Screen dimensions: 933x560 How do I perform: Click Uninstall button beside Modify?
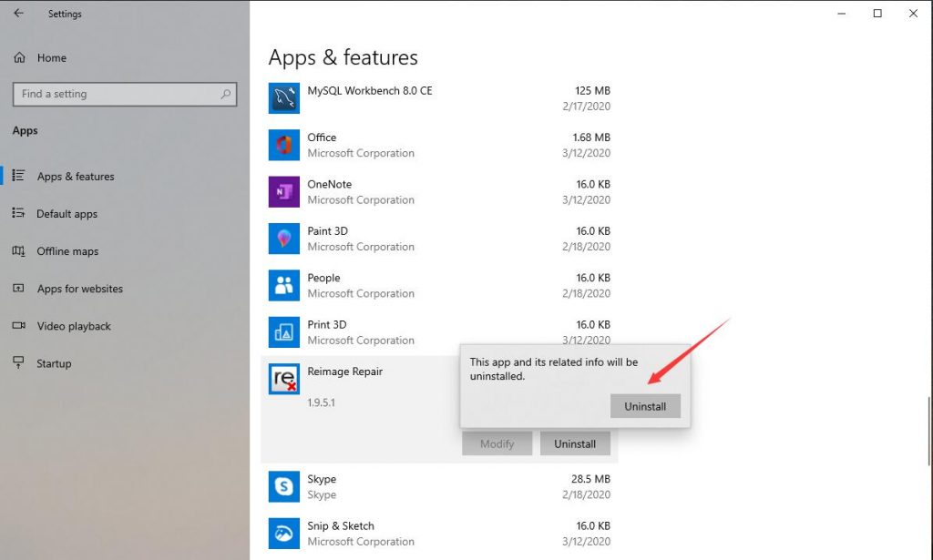575,443
